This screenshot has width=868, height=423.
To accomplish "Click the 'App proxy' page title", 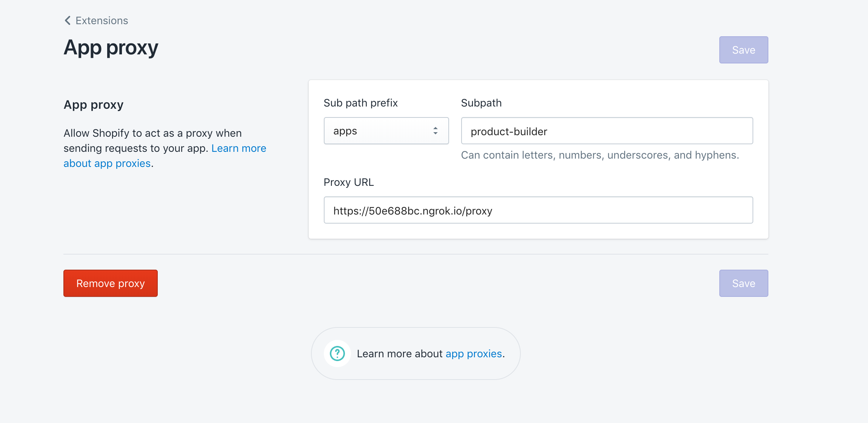I will [111, 48].
